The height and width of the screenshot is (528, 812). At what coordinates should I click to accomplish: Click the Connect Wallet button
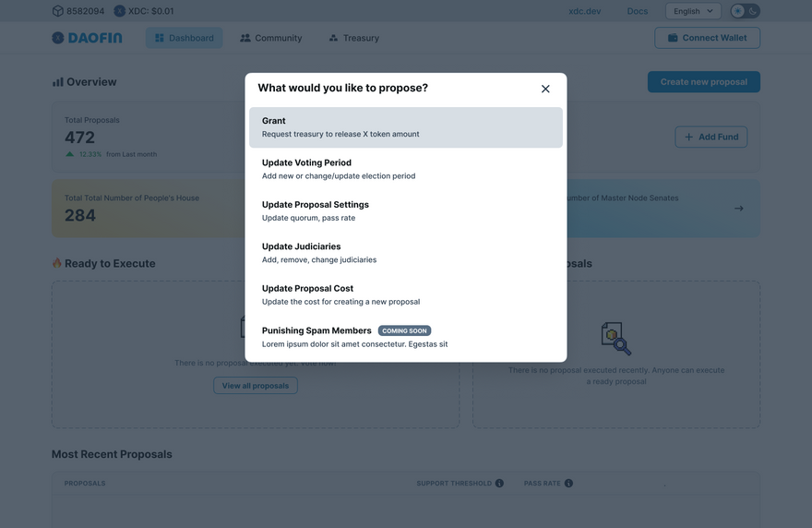click(707, 38)
